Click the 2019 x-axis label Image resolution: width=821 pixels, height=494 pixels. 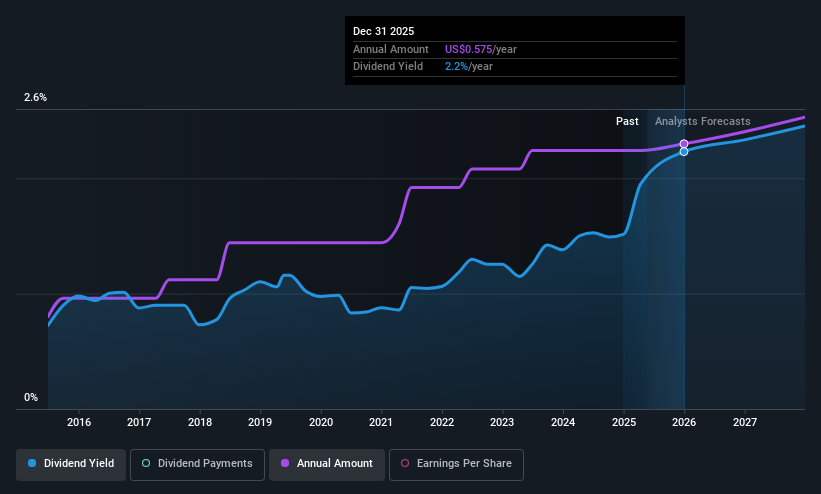coord(260,422)
